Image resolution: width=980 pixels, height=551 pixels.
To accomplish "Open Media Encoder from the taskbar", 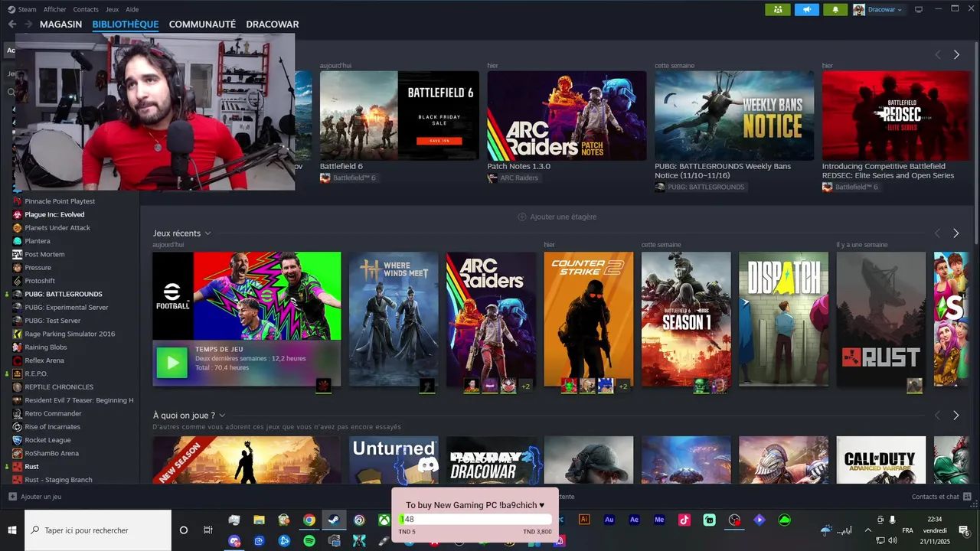I will point(659,520).
